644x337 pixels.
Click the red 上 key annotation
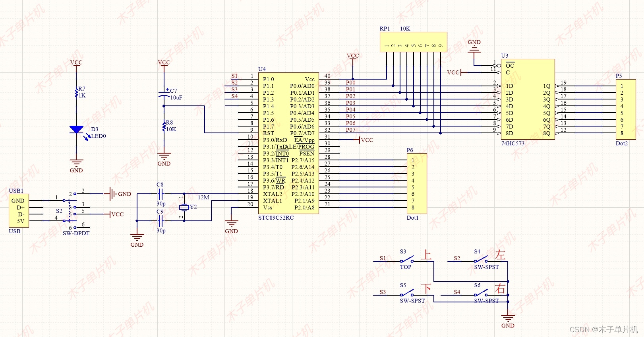point(426,255)
